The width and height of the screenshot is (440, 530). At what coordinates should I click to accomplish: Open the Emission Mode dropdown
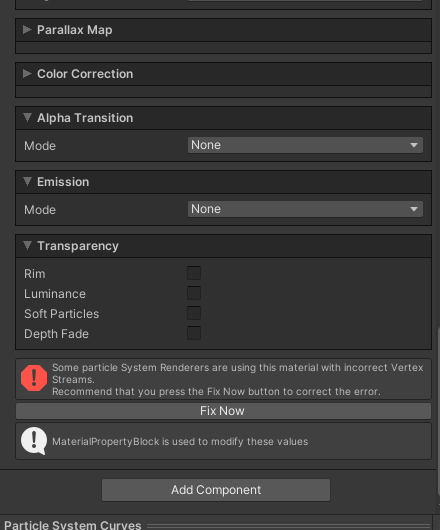point(305,209)
